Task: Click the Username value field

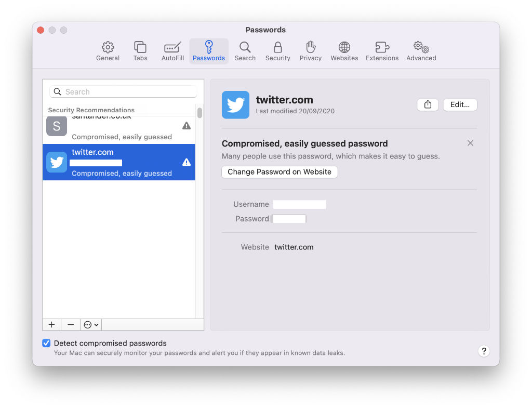Action: point(299,204)
